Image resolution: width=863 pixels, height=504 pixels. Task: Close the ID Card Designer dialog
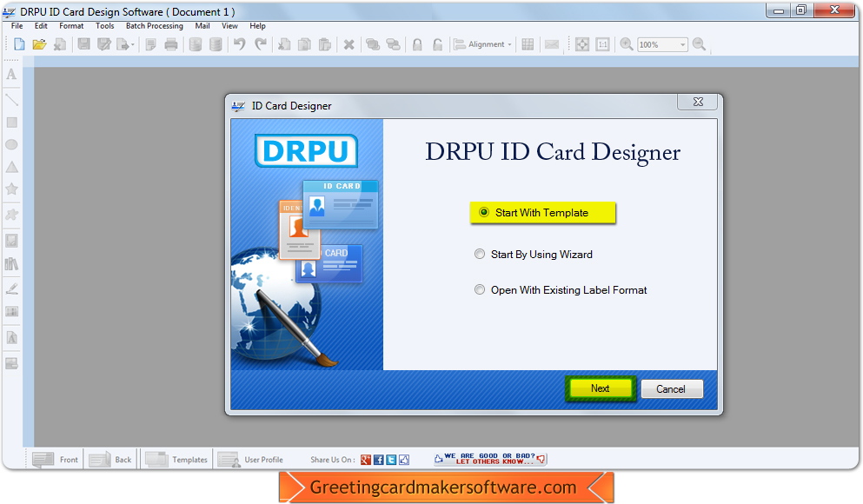tap(698, 102)
